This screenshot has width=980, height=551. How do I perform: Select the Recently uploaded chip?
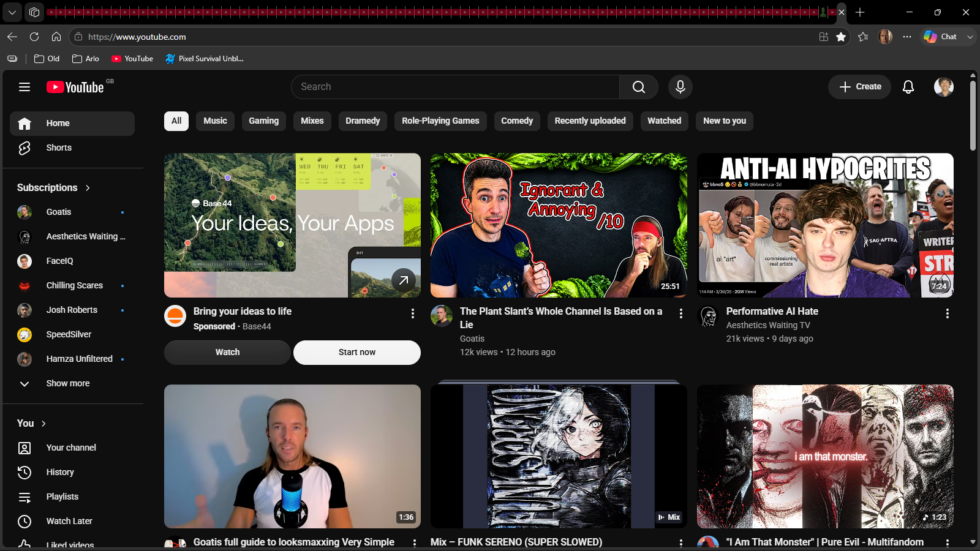click(x=590, y=121)
